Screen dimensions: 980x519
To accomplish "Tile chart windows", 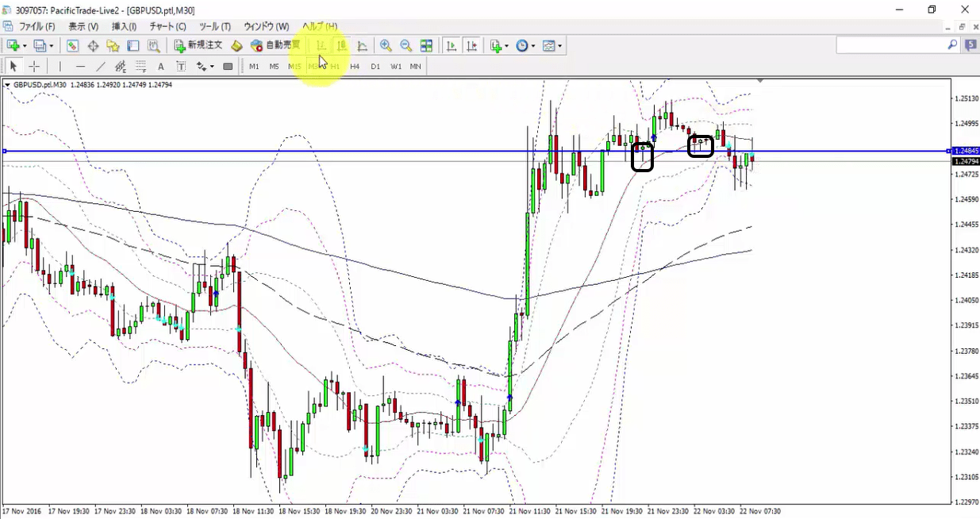I will click(426, 46).
